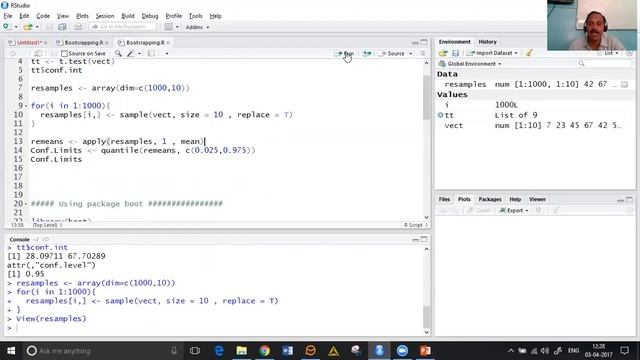Image resolution: width=640 pixels, height=360 pixels.
Task: Click the Windows Start button
Action: click(x=11, y=351)
